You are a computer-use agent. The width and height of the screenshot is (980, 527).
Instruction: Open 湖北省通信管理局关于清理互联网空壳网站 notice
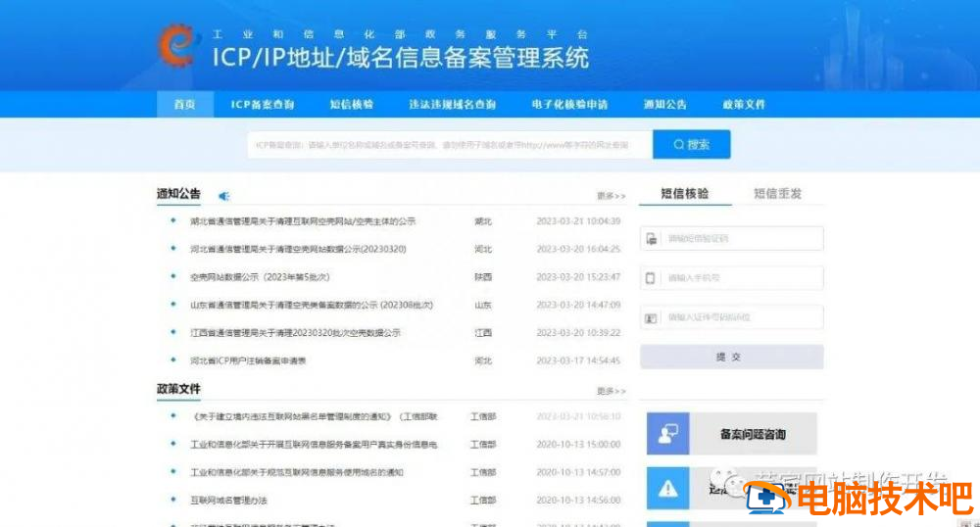click(x=303, y=221)
